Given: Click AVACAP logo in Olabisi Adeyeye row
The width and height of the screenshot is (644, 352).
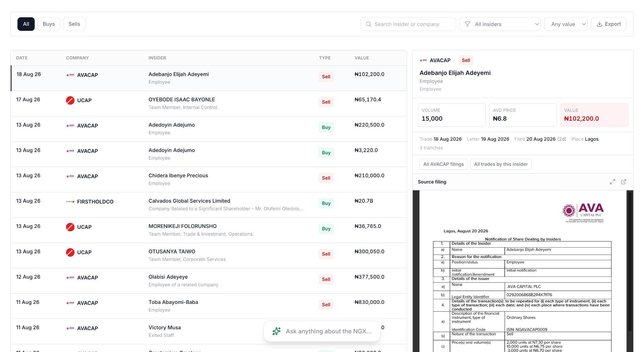Looking at the screenshot, I should (70, 278).
